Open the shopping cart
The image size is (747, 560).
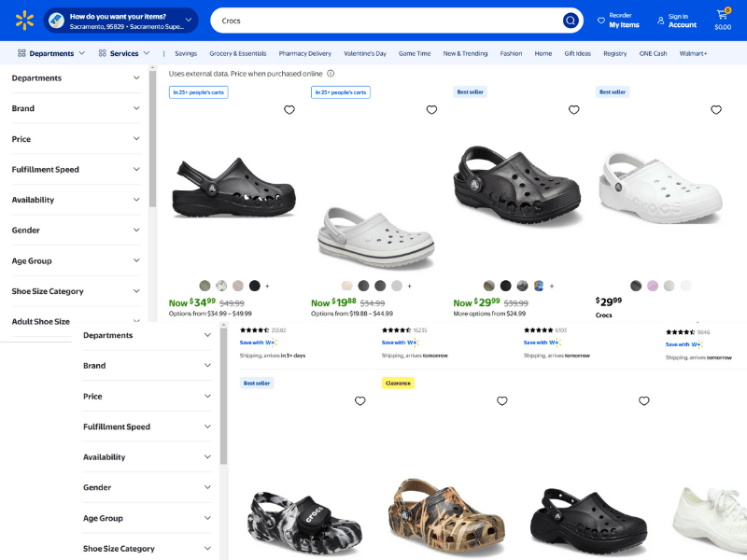point(724,16)
